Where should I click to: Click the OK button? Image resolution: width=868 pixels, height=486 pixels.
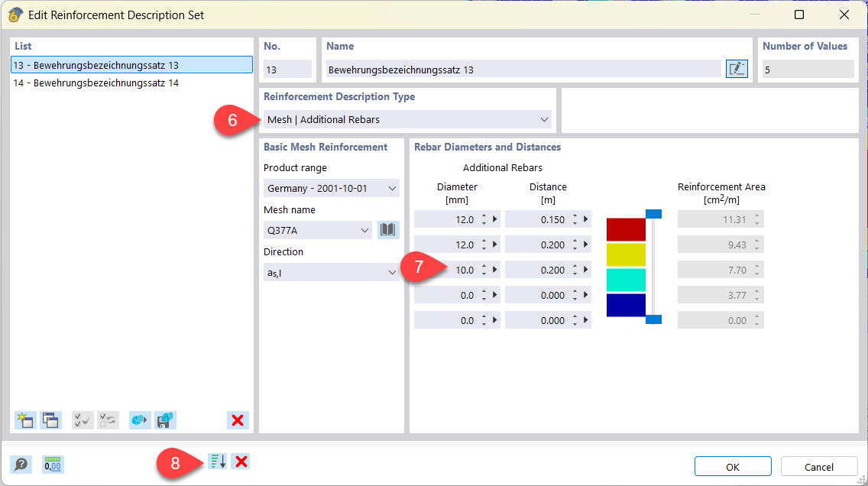(733, 467)
